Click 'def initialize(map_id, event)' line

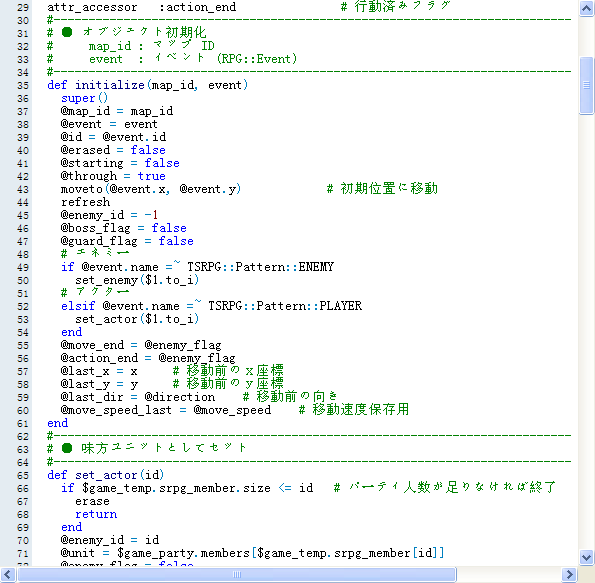148,85
